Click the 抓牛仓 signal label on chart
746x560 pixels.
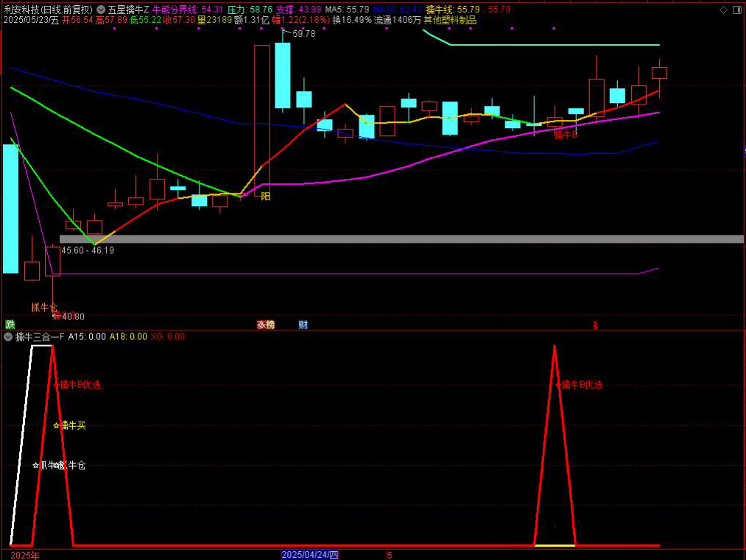43,307
